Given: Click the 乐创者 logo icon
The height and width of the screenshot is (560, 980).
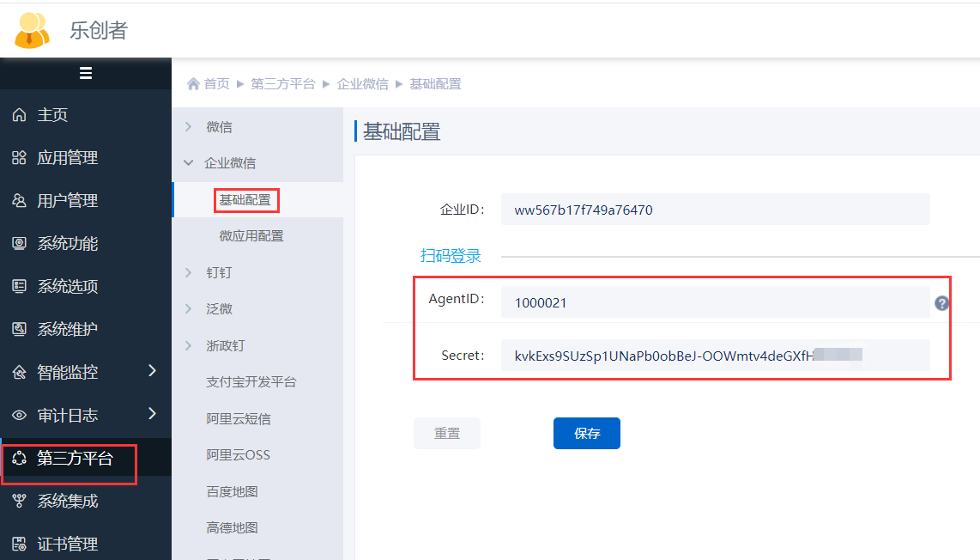Looking at the screenshot, I should click(33, 31).
